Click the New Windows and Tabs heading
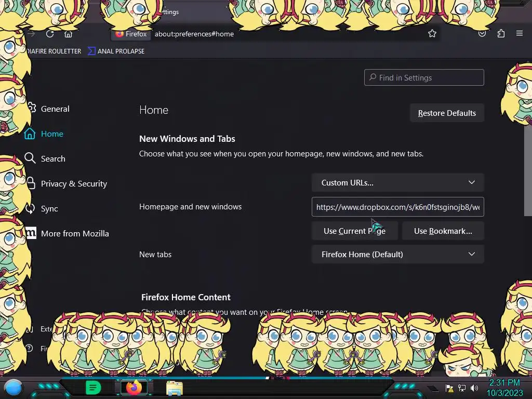The width and height of the screenshot is (532, 399). [187, 139]
